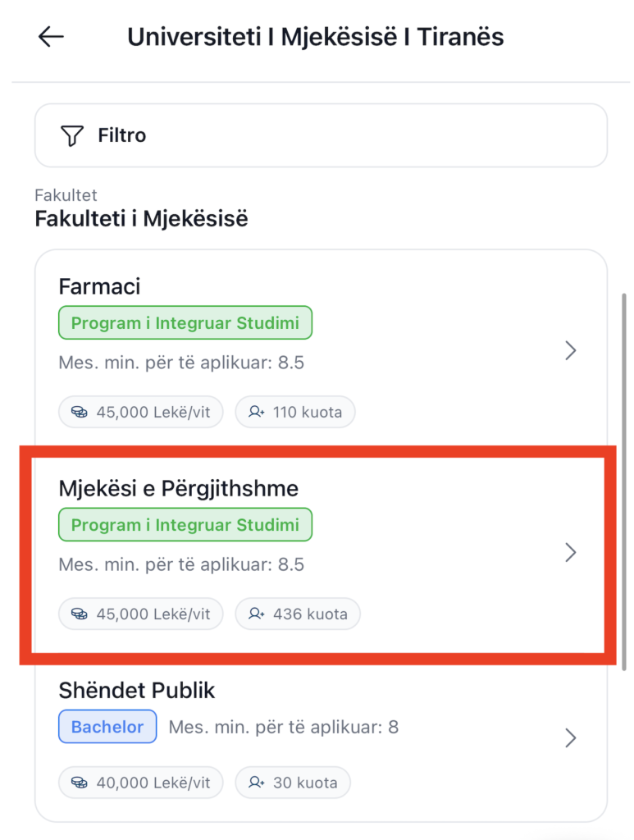Click the 45,000 Lekë/vit chip under Farmaci
The width and height of the screenshot is (634, 840).
140,413
